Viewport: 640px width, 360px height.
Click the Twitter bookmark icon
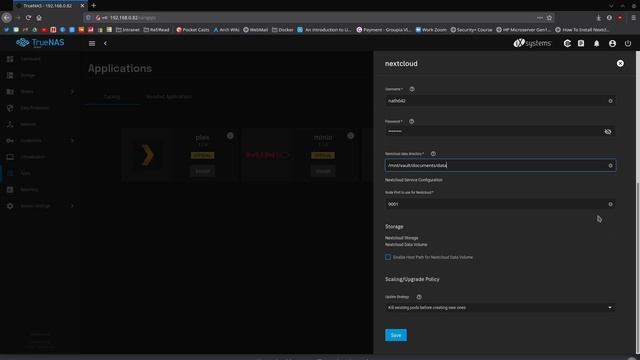6,29
